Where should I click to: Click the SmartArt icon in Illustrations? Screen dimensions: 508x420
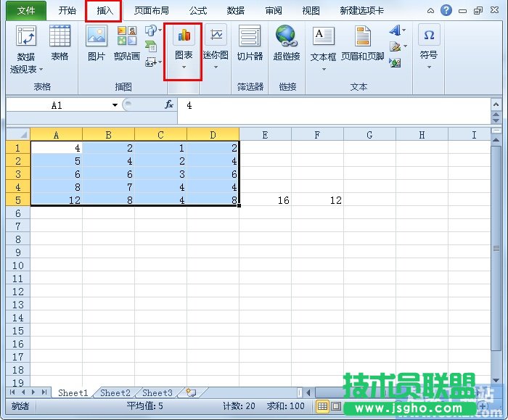151,46
